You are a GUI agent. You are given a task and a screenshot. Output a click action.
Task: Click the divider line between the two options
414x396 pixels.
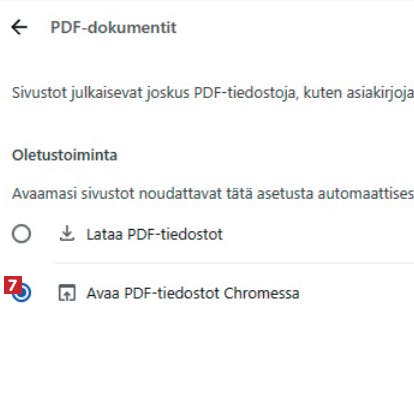pyautogui.click(x=235, y=263)
